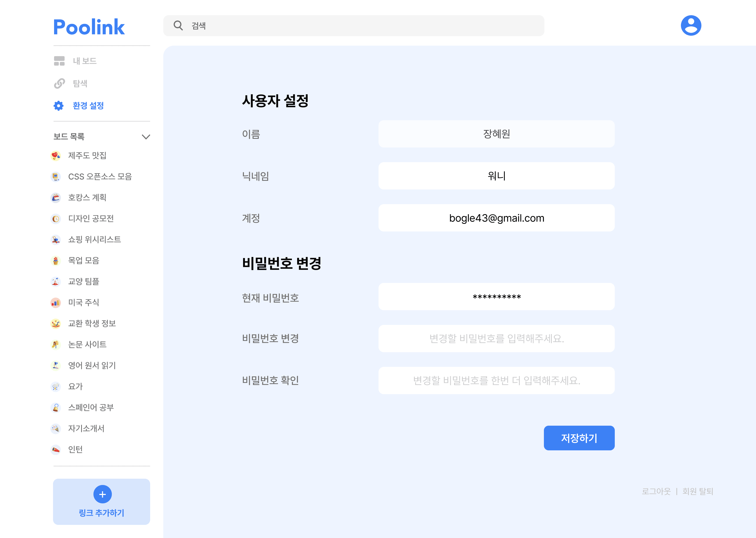The height and width of the screenshot is (538, 756).
Task: Click the 미국 주식 chart icon
Action: point(56,302)
